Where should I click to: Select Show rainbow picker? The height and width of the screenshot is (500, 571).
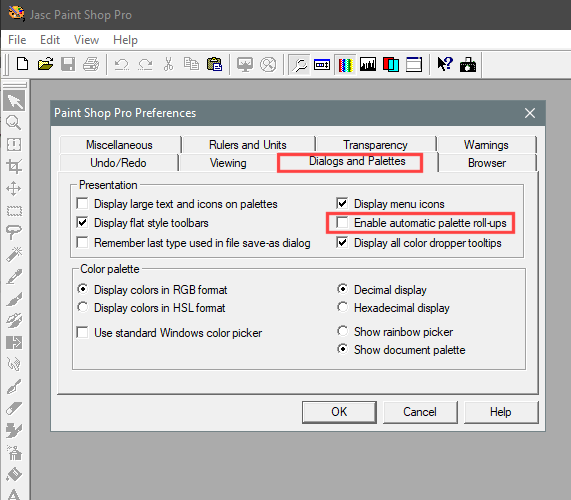[342, 331]
